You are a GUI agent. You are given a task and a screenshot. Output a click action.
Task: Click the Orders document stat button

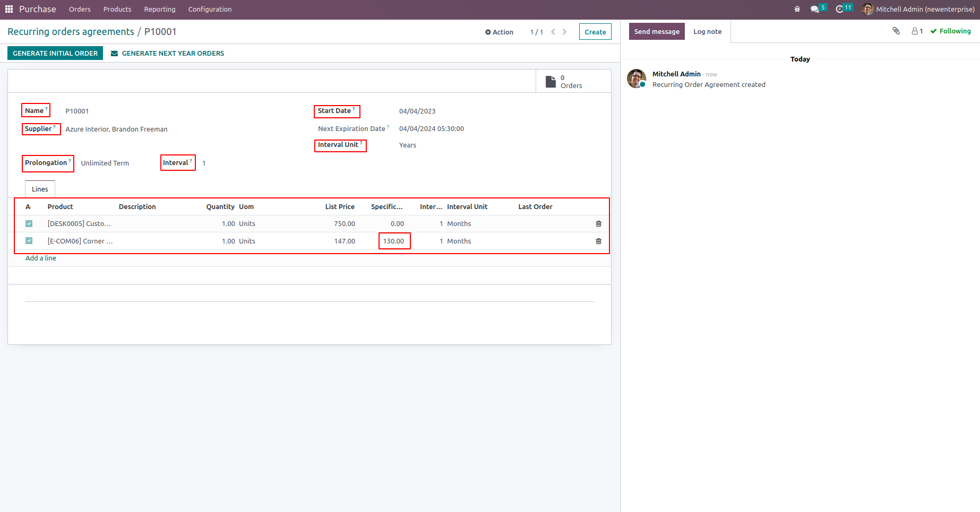tap(573, 81)
